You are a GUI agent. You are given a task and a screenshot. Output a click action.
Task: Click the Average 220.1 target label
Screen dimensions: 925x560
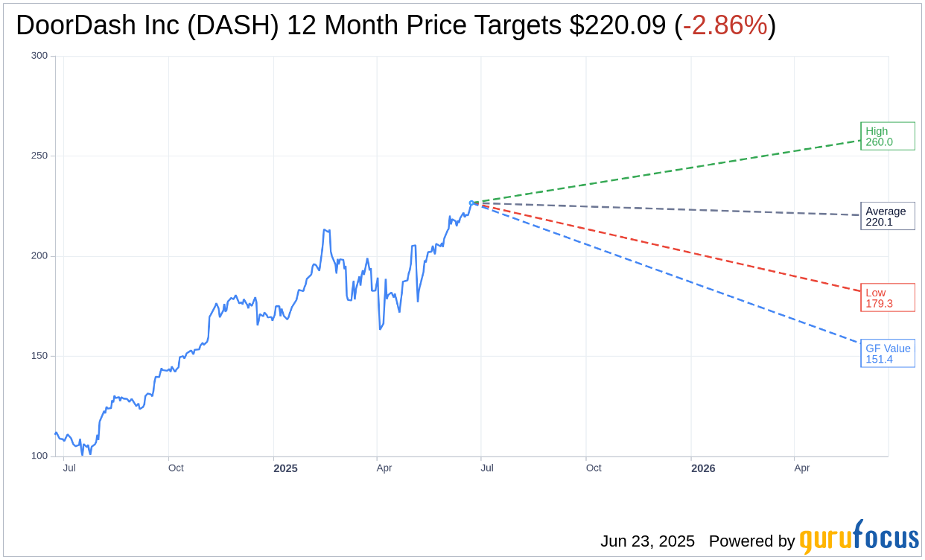click(x=888, y=216)
